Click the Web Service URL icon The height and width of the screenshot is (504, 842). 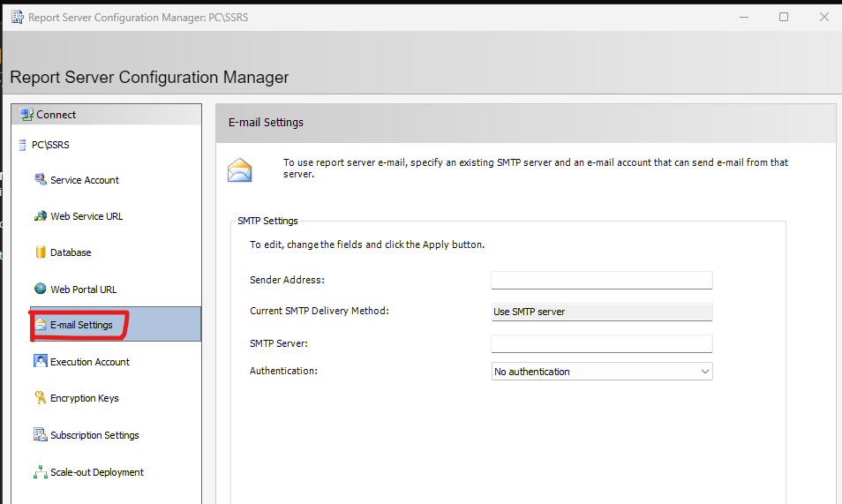click(41, 216)
